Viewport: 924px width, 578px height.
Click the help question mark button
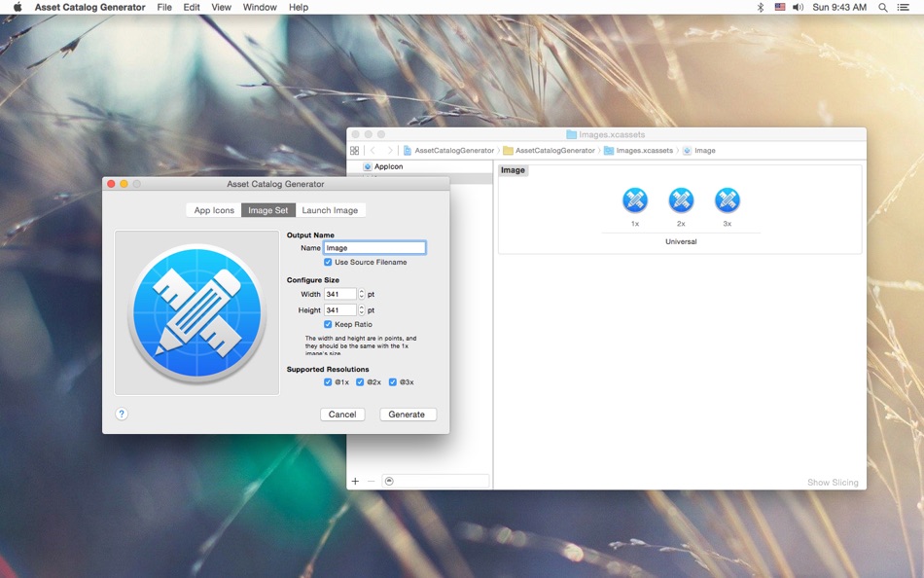click(122, 414)
